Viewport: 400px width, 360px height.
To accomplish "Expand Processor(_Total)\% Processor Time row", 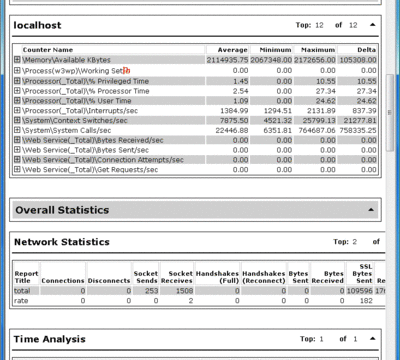I will point(17,91).
